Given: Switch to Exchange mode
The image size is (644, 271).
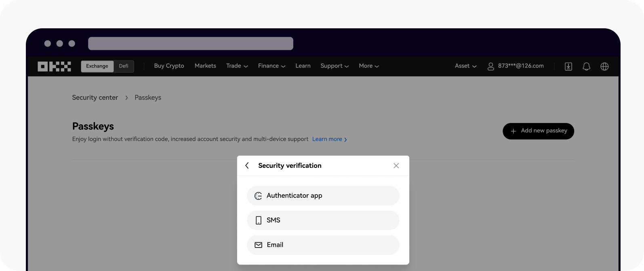Looking at the screenshot, I should coord(97,66).
